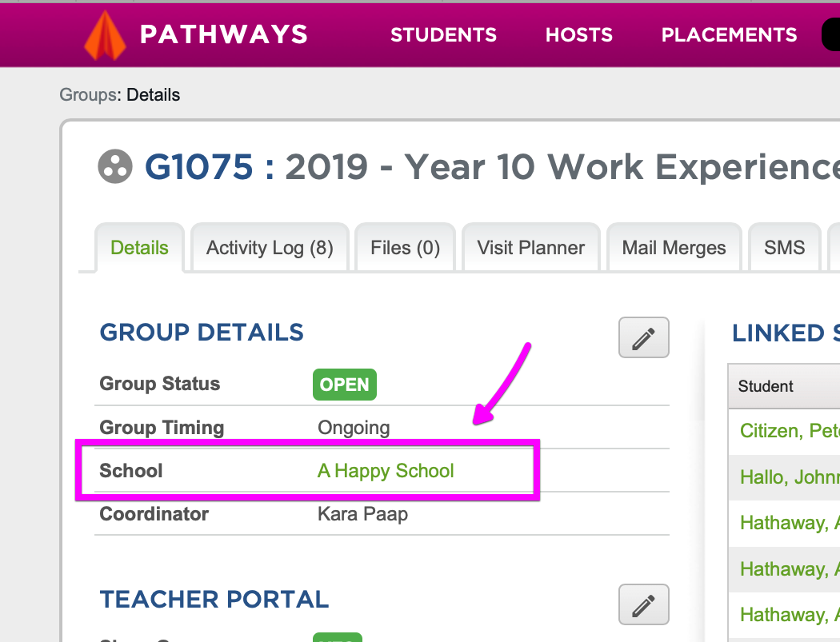Open the STUDENTS menu
Viewport: 840px width, 642px height.
click(x=443, y=34)
